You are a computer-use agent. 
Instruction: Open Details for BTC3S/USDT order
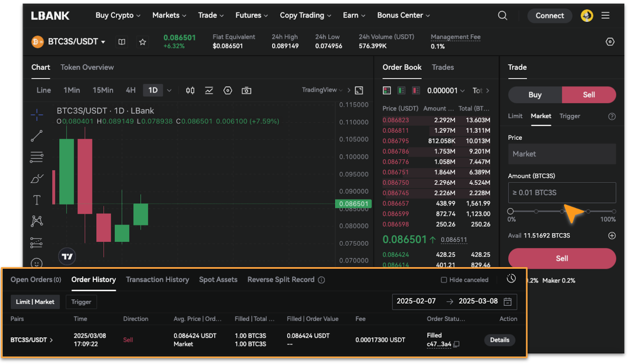click(x=500, y=340)
